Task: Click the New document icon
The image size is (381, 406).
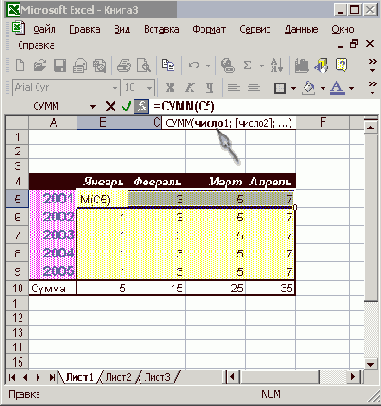Action: click(x=20, y=65)
